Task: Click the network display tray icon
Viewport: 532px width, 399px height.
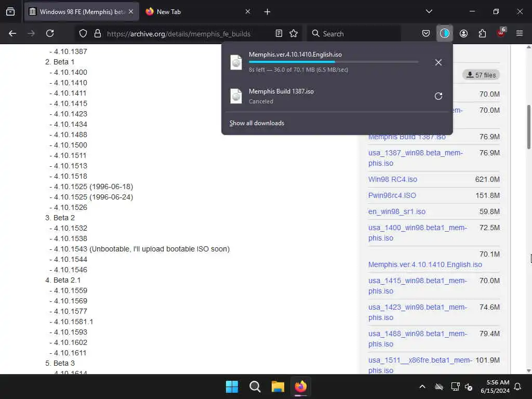Action: [x=455, y=387]
